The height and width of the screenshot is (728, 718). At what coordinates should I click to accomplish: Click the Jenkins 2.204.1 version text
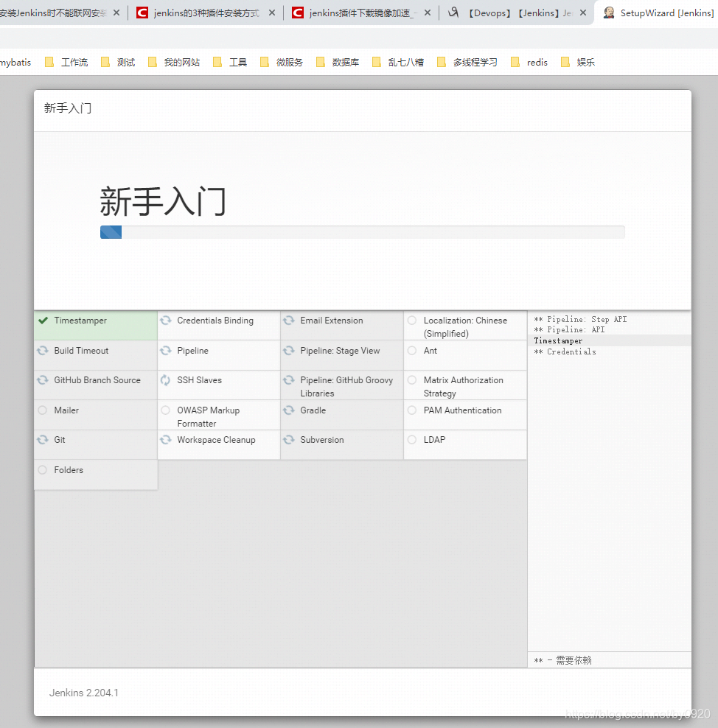[x=84, y=693]
